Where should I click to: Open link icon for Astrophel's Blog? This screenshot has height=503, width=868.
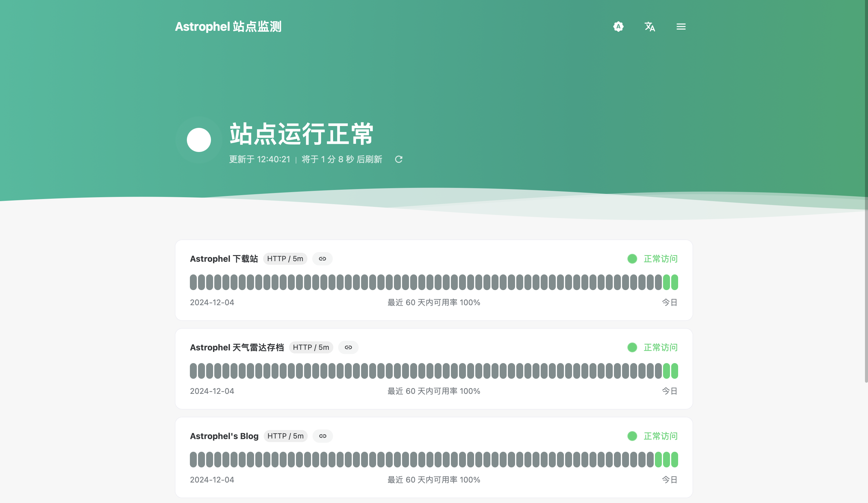click(323, 436)
